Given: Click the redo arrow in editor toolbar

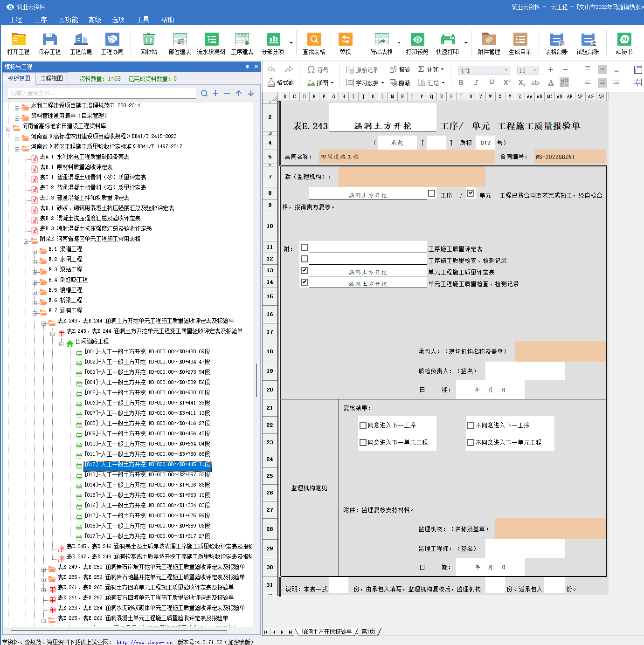Looking at the screenshot, I should [289, 69].
